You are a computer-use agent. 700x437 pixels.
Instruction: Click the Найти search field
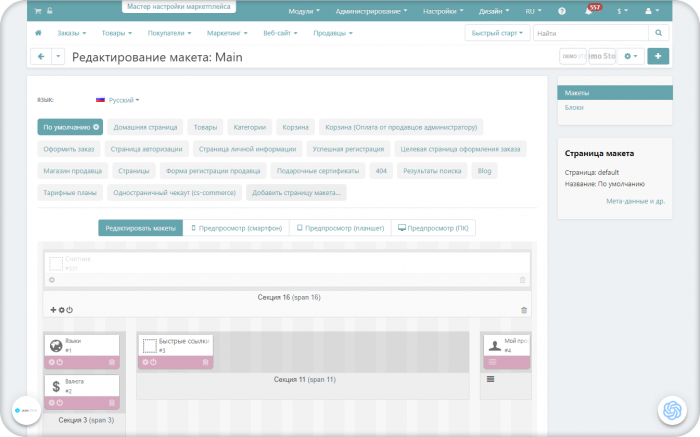coord(591,33)
